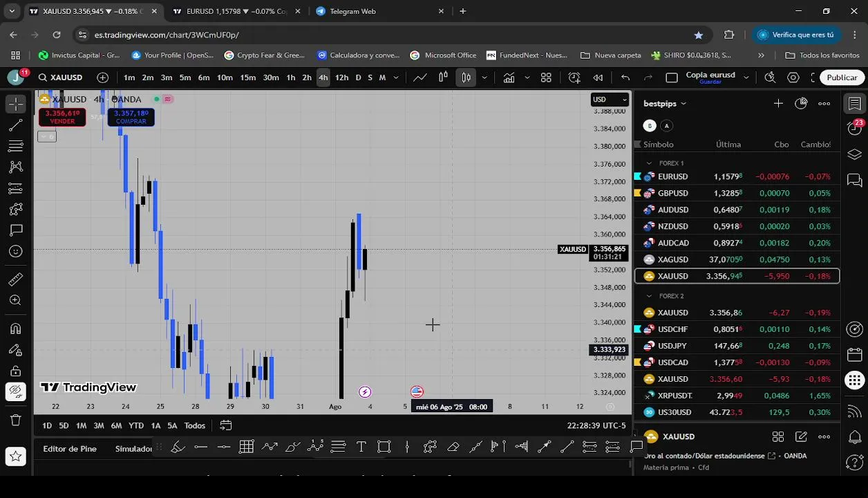Open the alerts panel with 23 badge
This screenshot has width=868, height=498.
tap(855, 128)
